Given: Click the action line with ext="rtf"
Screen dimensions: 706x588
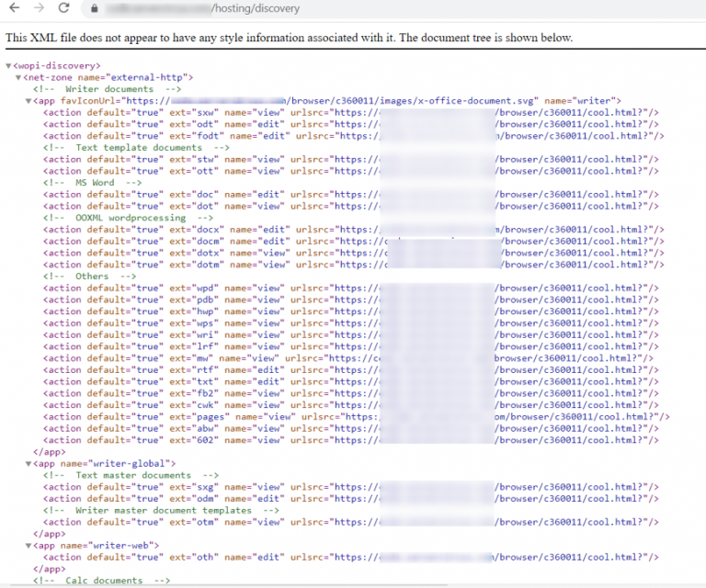Looking at the screenshot, I should 351,370.
